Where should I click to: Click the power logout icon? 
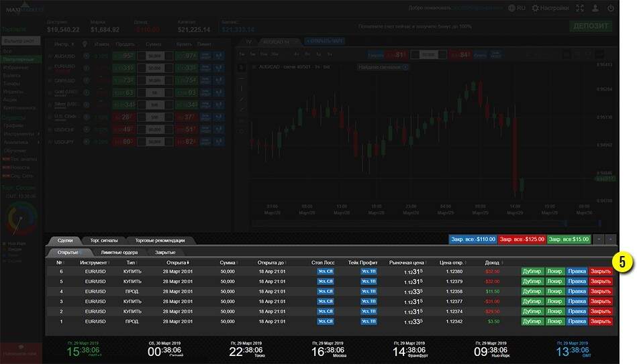point(610,8)
